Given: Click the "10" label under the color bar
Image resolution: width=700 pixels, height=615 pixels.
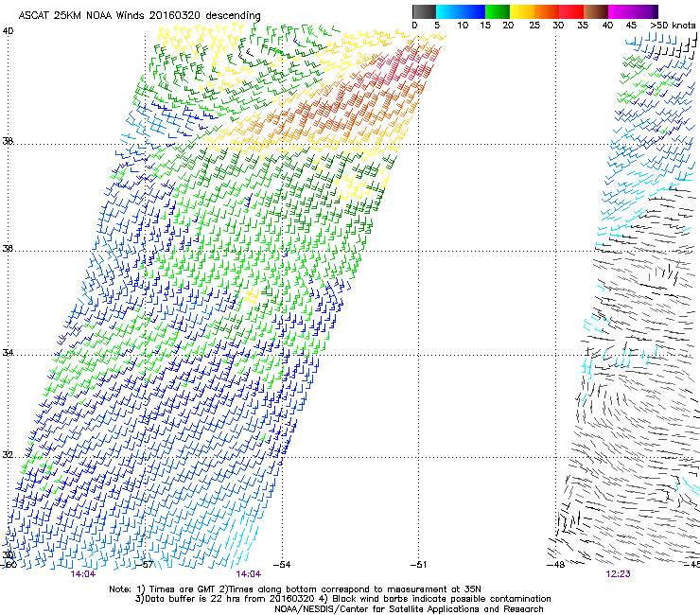Looking at the screenshot, I should pyautogui.click(x=463, y=26).
